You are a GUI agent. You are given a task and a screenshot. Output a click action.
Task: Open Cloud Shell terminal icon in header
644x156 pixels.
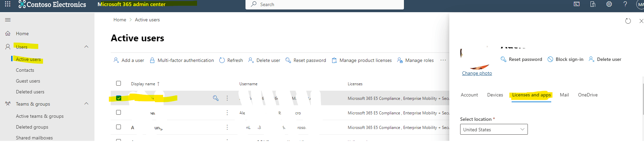pyautogui.click(x=576, y=4)
